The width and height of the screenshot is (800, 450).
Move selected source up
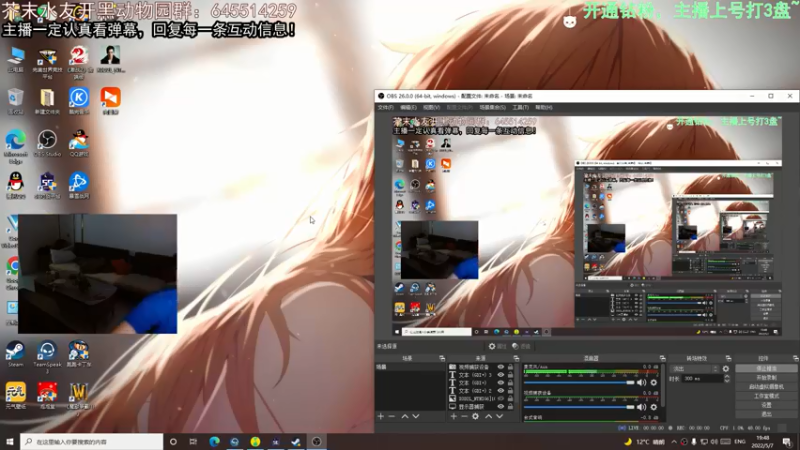488,416
